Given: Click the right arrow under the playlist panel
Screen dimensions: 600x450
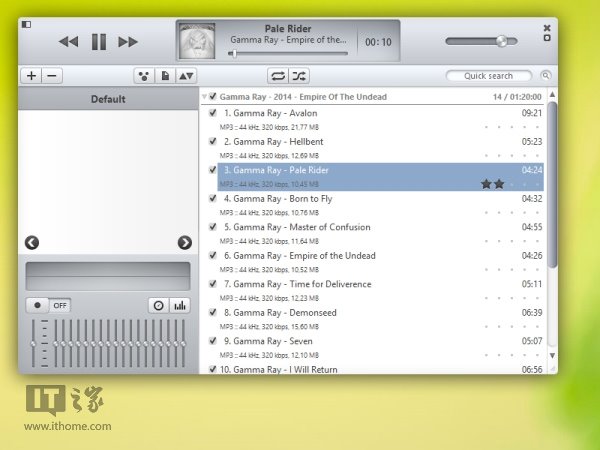Looking at the screenshot, I should pos(184,242).
